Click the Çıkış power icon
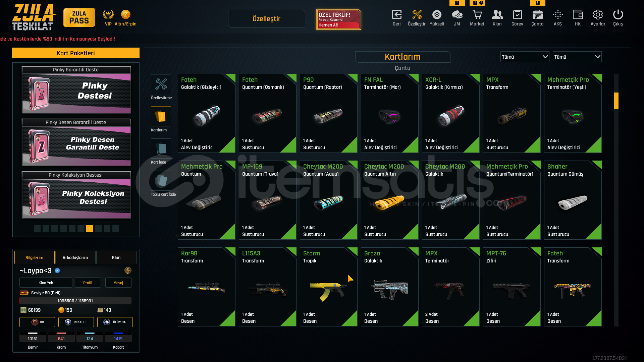This screenshot has height=362, width=644. [x=618, y=15]
